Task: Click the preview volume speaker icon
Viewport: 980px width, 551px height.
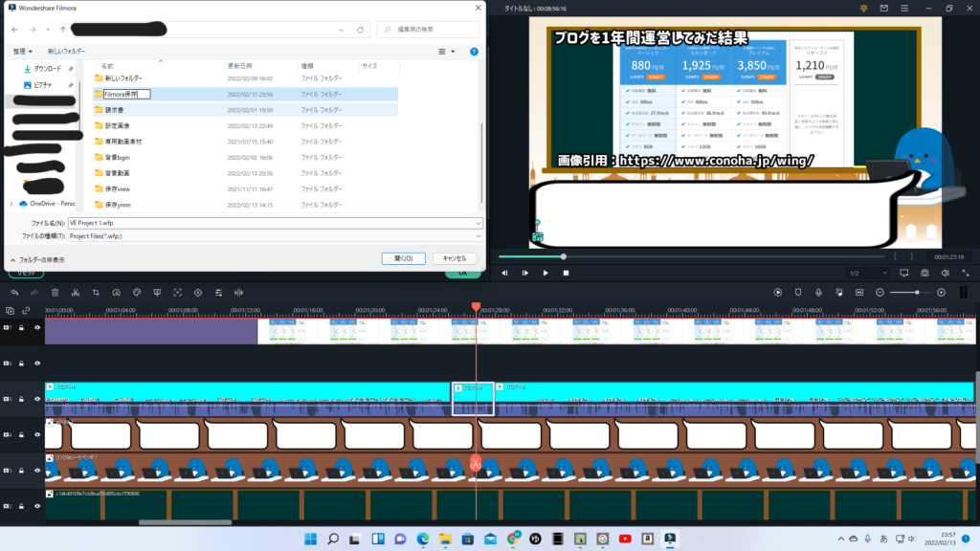Action: (946, 273)
